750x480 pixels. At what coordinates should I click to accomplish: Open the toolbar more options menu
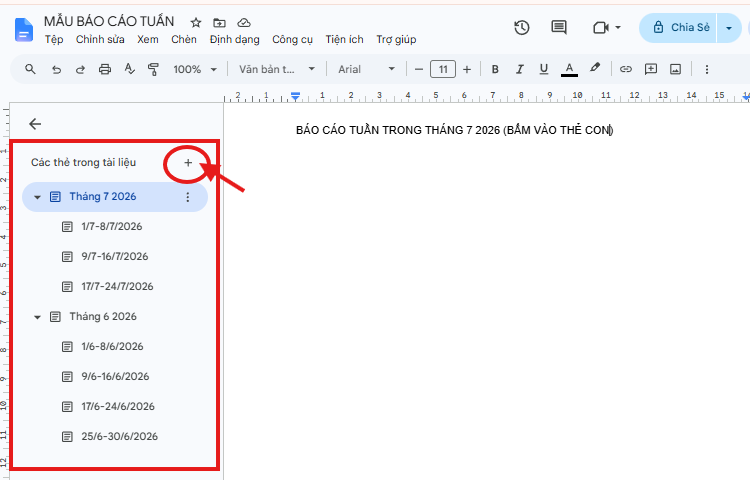(707, 69)
